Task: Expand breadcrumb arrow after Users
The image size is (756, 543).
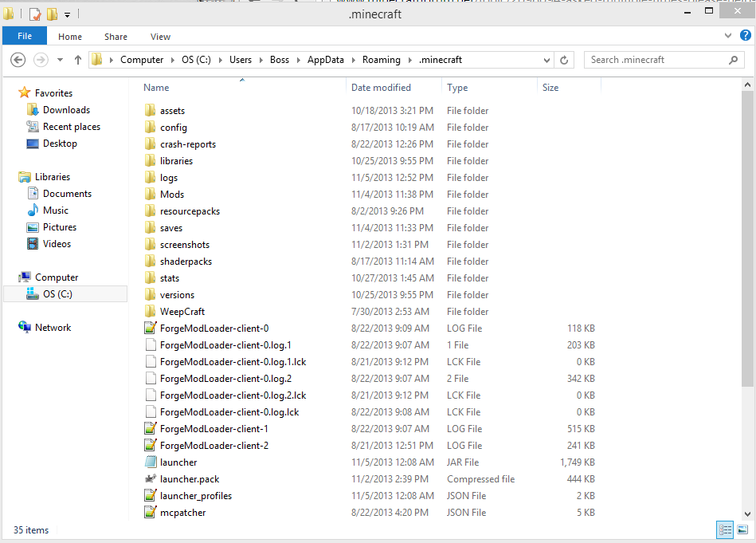Action: point(260,60)
